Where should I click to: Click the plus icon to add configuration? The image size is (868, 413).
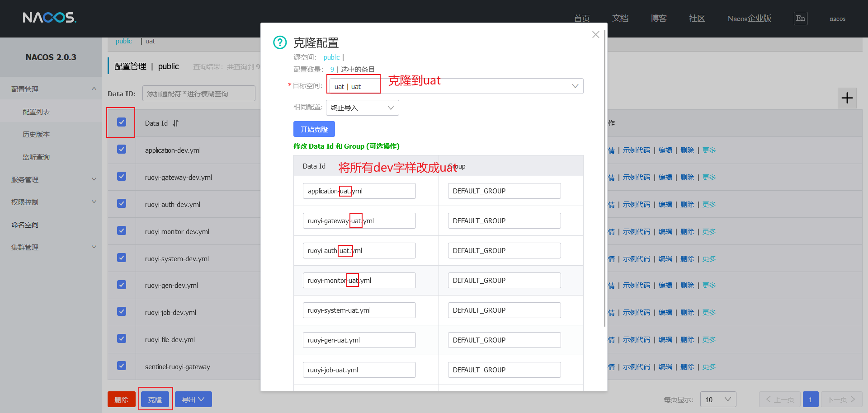tap(847, 98)
